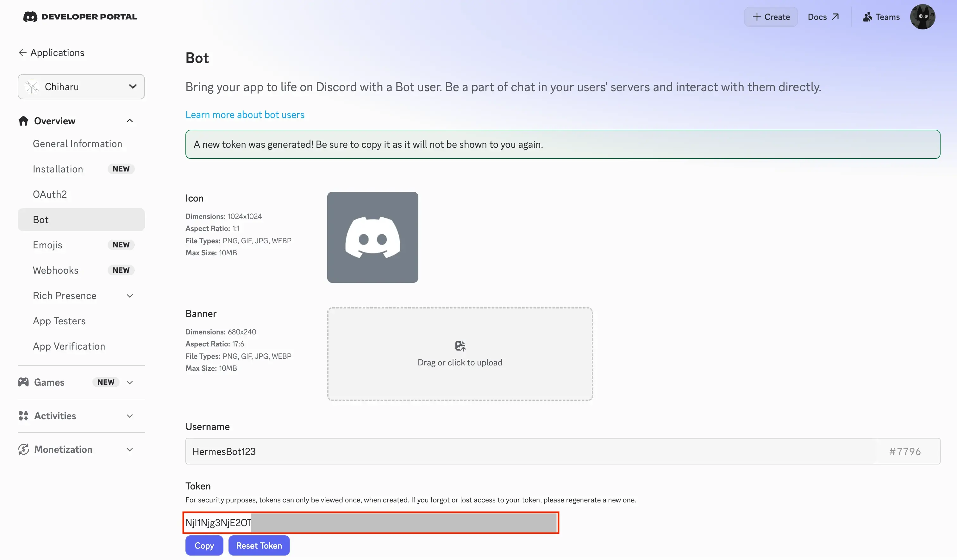The width and height of the screenshot is (957, 560).
Task: Click the icon Dimensions 1024x1024 text
Action: (224, 216)
